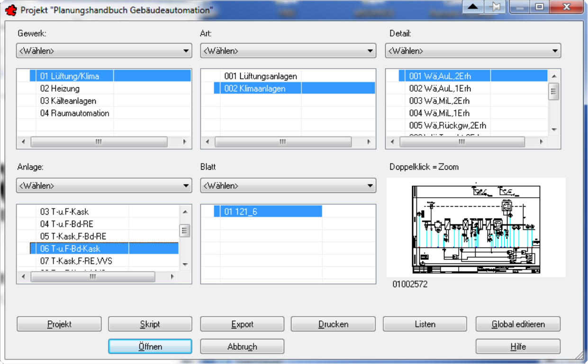This screenshot has width=588, height=364.
Task: Click Detail list scroll-up arrow
Action: 554,75
